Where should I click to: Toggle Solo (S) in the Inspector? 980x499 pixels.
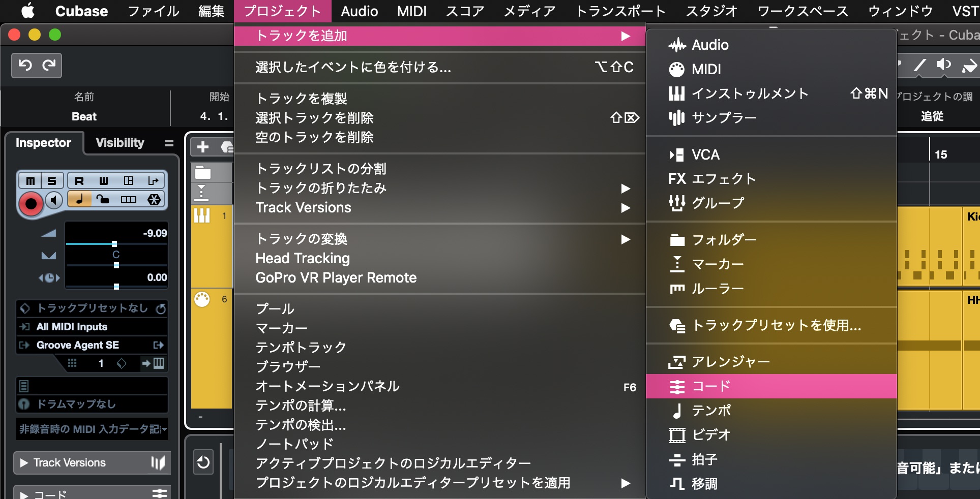click(x=52, y=180)
